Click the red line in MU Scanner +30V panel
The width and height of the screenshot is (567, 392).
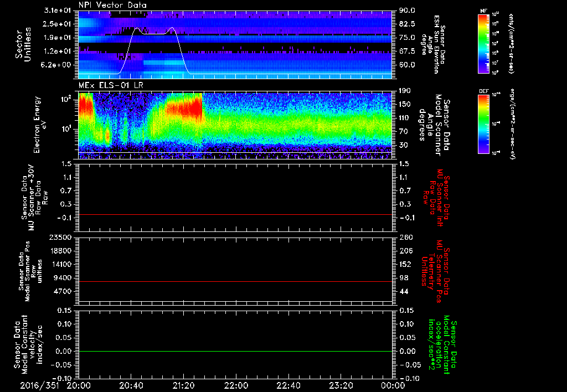[235, 214]
